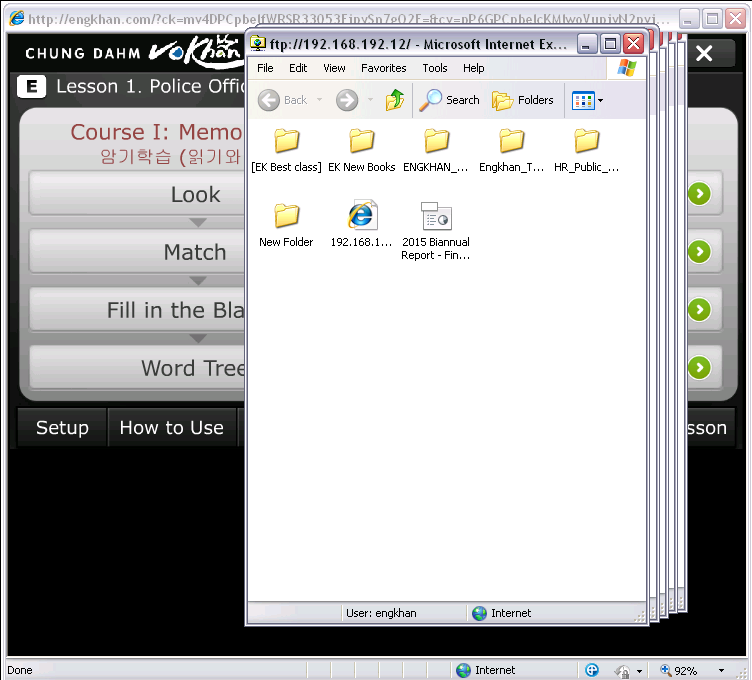This screenshot has width=752, height=680.
Task: Select the Engkhan_T... folder icon
Action: [x=511, y=141]
